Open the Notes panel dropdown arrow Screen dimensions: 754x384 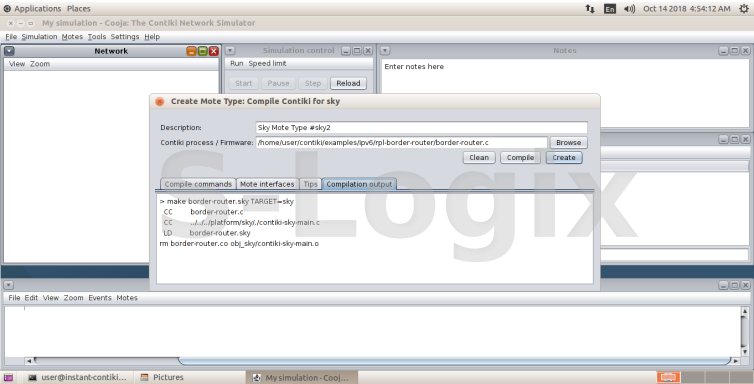point(385,50)
